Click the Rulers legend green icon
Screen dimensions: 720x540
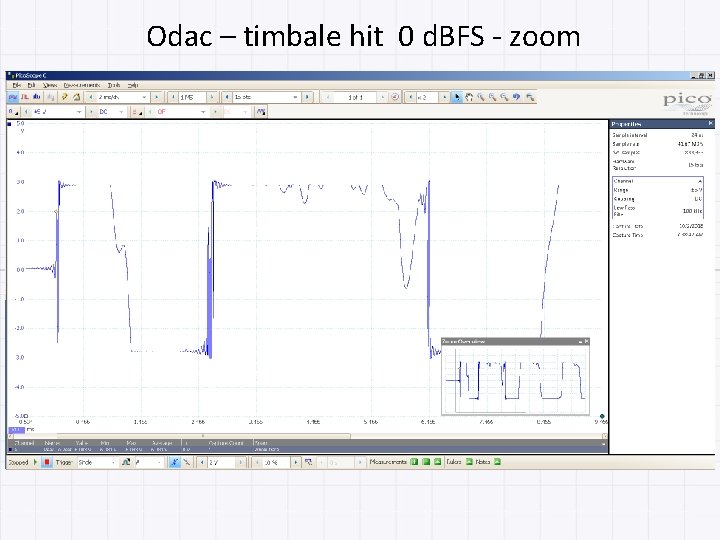click(x=469, y=462)
